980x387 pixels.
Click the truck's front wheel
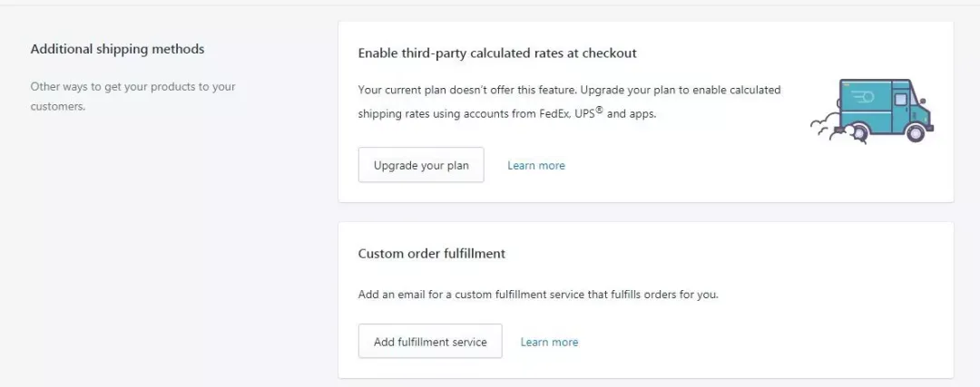[916, 133]
